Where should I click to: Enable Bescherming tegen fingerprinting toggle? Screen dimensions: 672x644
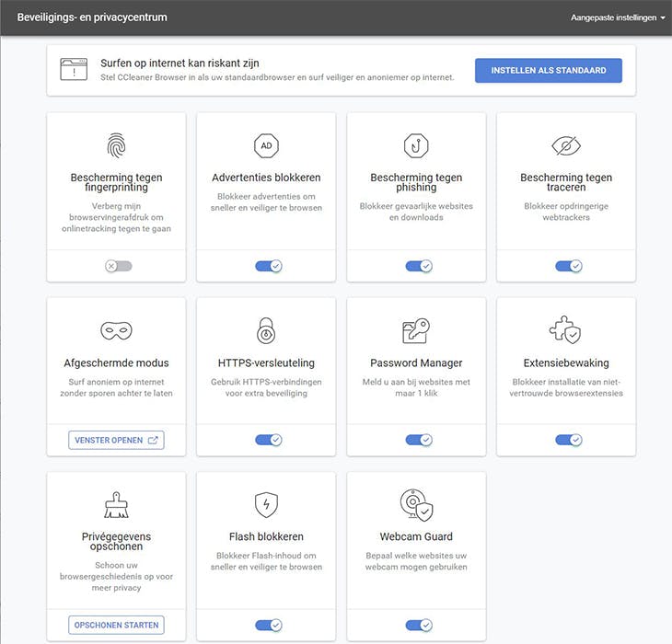pyautogui.click(x=118, y=266)
